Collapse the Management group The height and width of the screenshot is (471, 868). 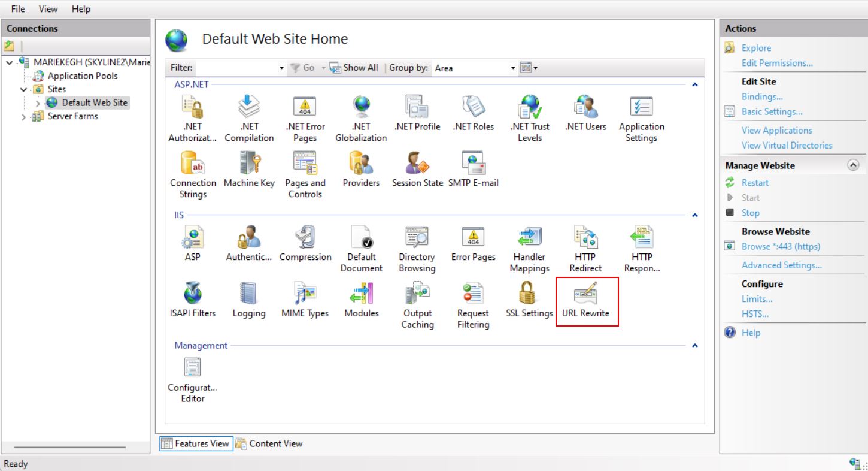click(x=694, y=346)
